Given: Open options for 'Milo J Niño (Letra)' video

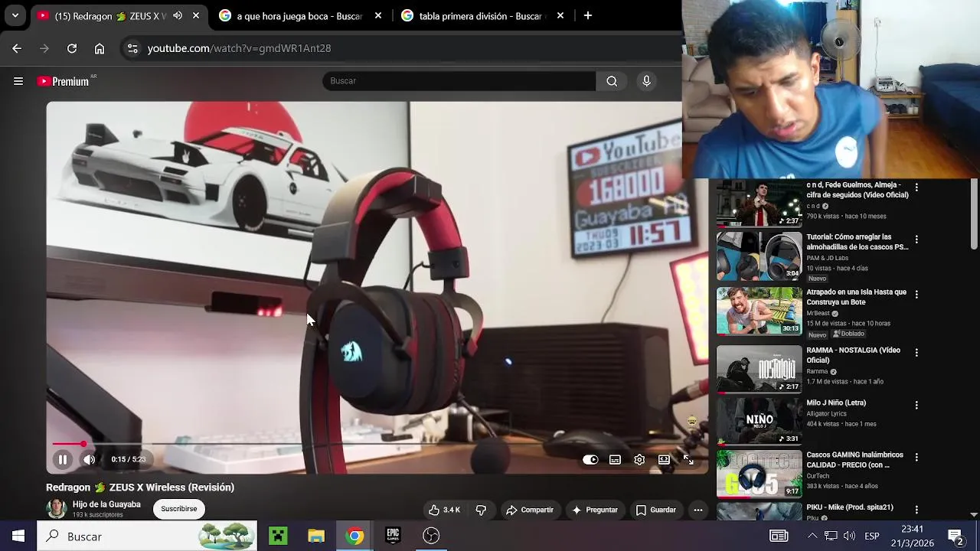Looking at the screenshot, I should coord(916,404).
